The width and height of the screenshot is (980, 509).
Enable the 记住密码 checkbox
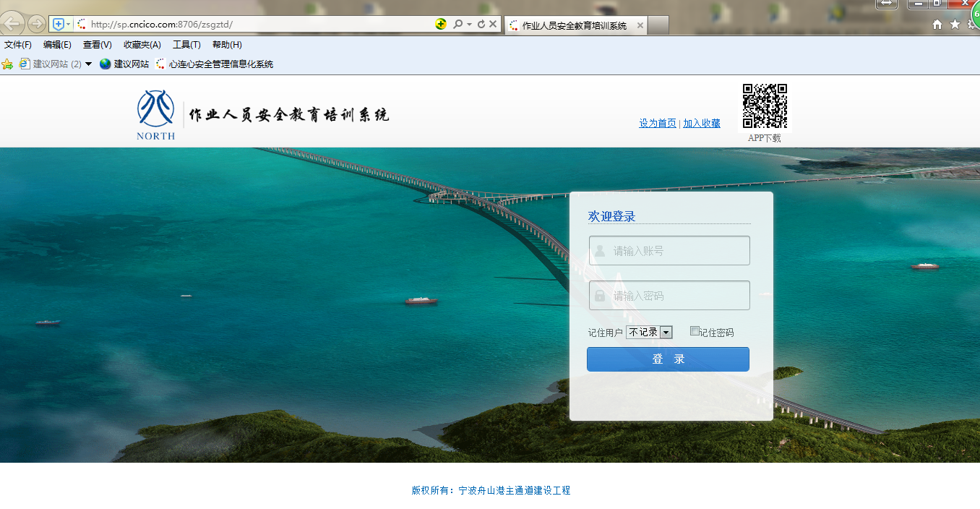695,331
